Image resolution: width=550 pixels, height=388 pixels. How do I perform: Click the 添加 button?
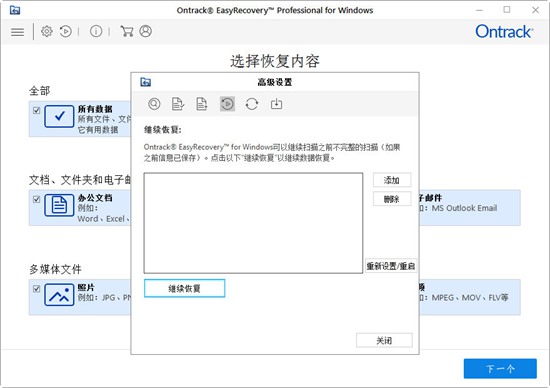point(392,180)
